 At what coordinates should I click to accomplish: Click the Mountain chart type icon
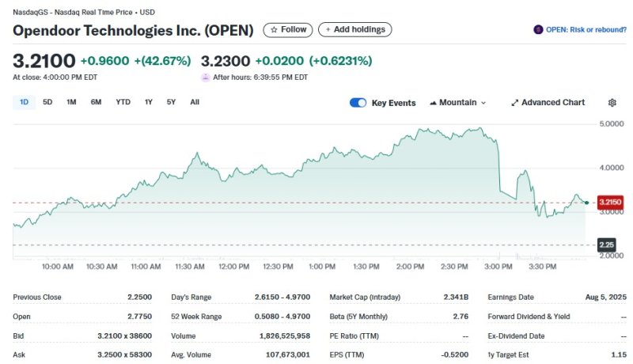coord(433,103)
